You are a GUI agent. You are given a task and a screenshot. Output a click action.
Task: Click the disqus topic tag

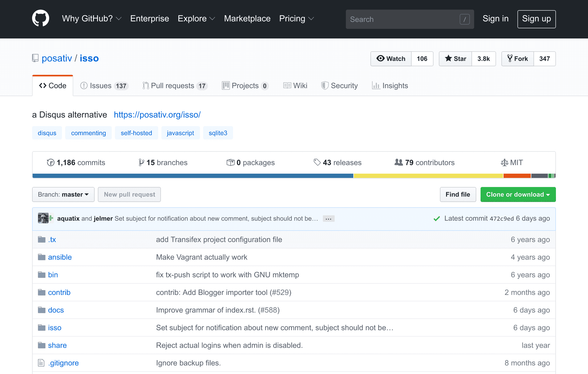click(47, 133)
